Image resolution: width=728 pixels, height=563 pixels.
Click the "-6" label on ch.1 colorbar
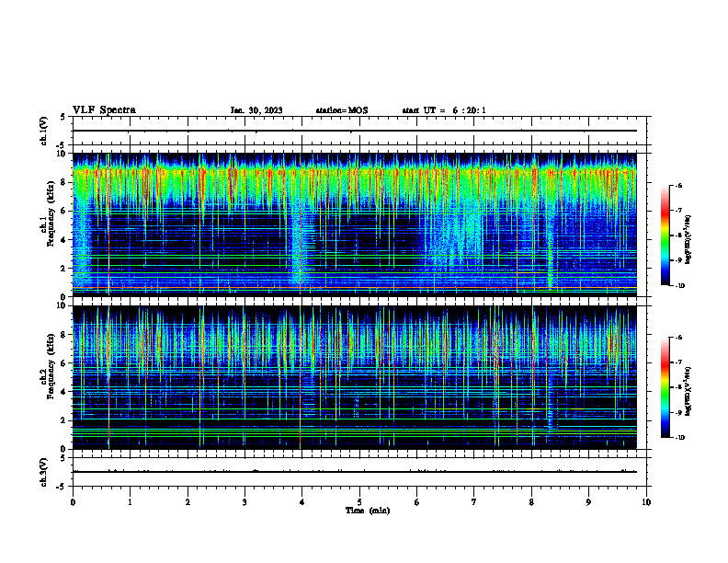point(678,185)
